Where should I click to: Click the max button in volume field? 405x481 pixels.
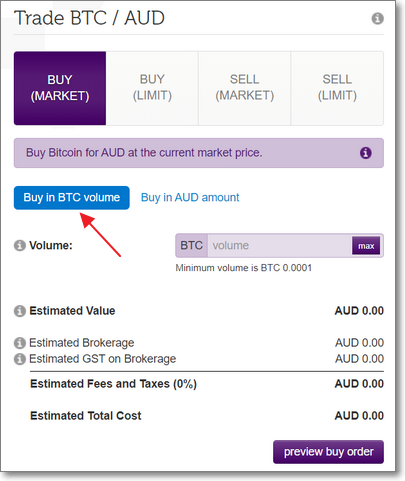pyautogui.click(x=366, y=246)
